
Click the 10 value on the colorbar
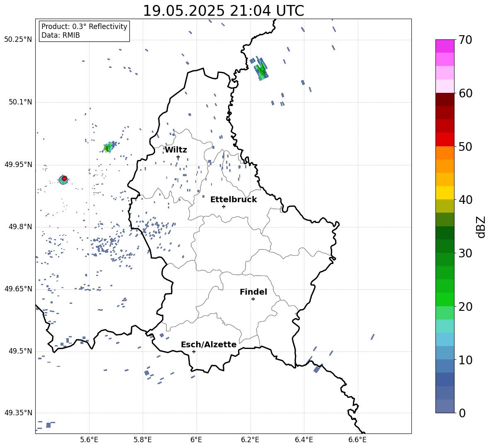[x=465, y=360]
